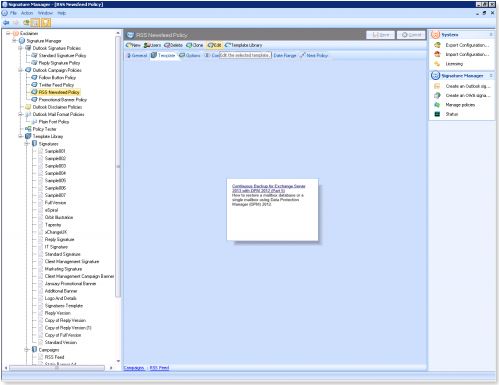Switch to the Next Policy tab

click(314, 55)
